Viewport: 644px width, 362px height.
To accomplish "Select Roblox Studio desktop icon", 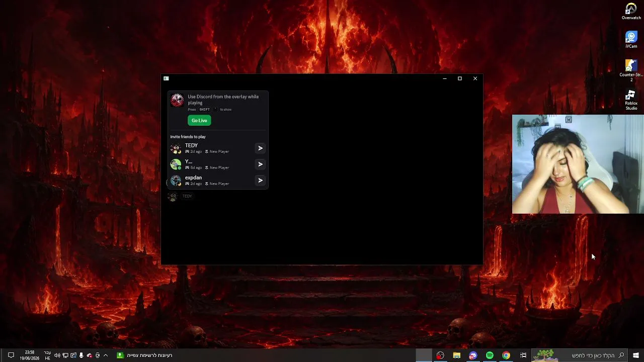I will tap(631, 100).
